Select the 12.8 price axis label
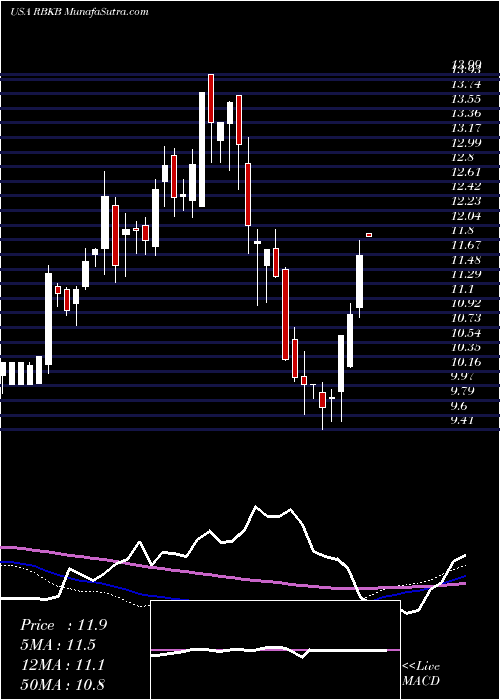The width and height of the screenshot is (500, 700). [464, 157]
